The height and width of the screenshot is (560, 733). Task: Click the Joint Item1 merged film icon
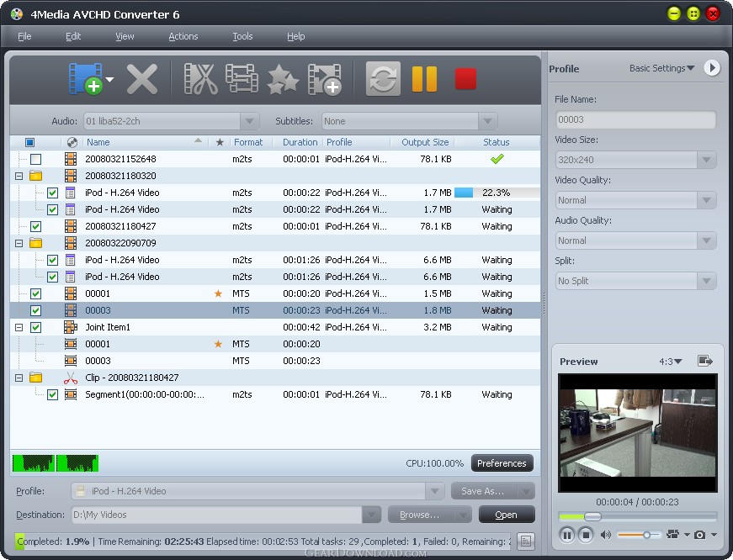click(x=71, y=327)
